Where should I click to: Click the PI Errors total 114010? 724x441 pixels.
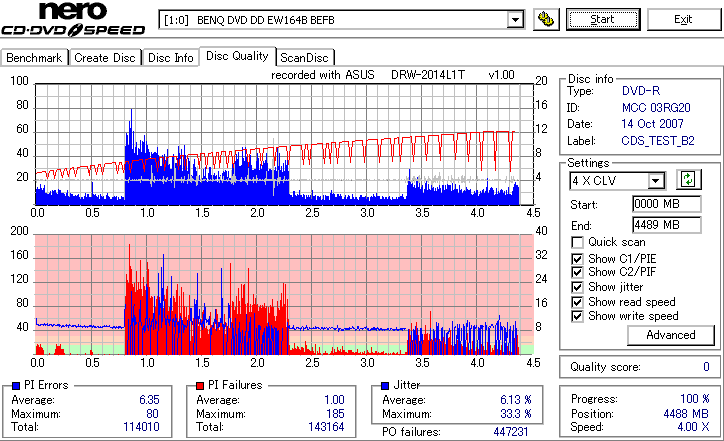[141, 427]
